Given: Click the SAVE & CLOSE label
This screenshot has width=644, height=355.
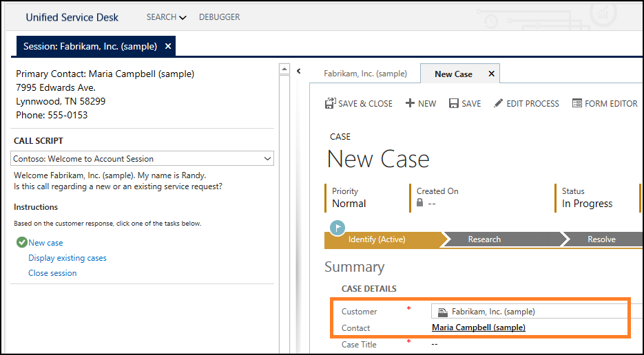Looking at the screenshot, I should pos(365,104).
